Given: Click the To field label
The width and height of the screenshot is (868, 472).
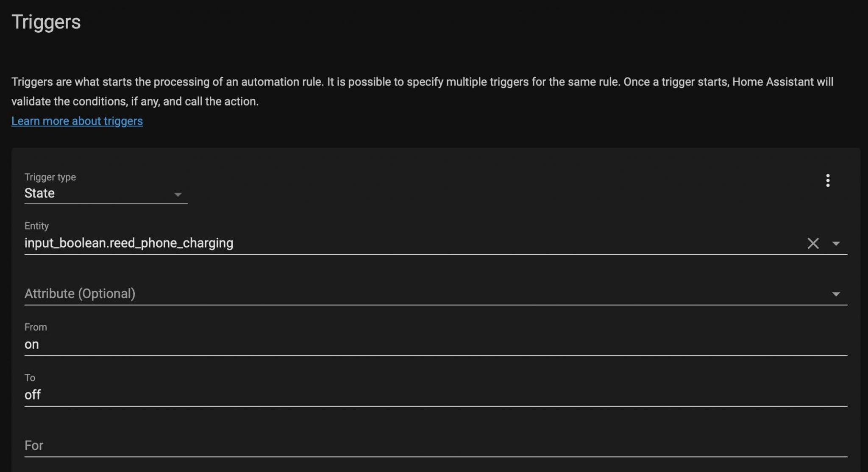Looking at the screenshot, I should [30, 378].
